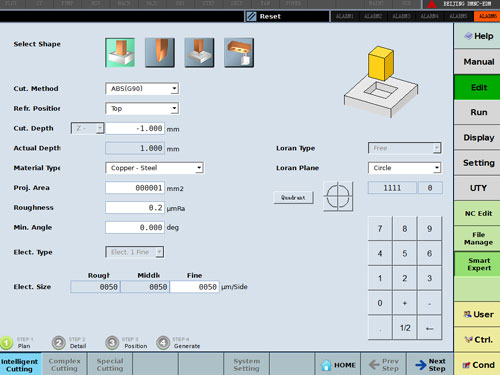Click keypad number 1
Image resolution: width=500 pixels, height=375 pixels.
380,278
